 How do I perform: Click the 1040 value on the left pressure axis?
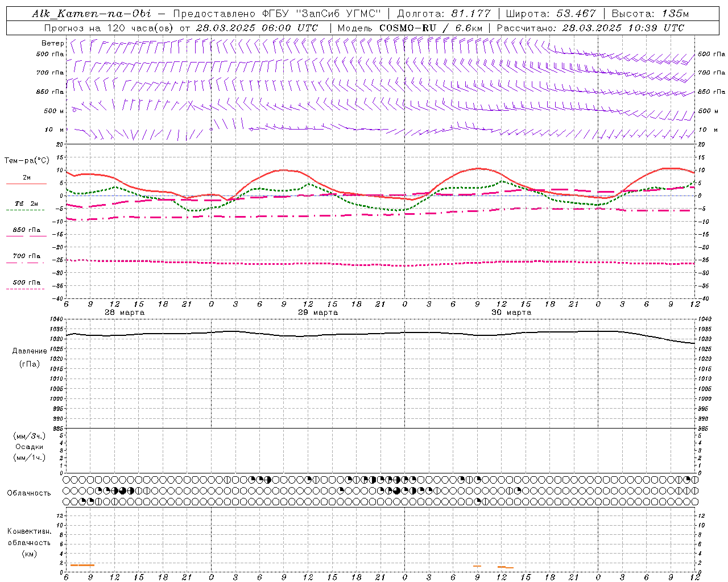pos(57,319)
